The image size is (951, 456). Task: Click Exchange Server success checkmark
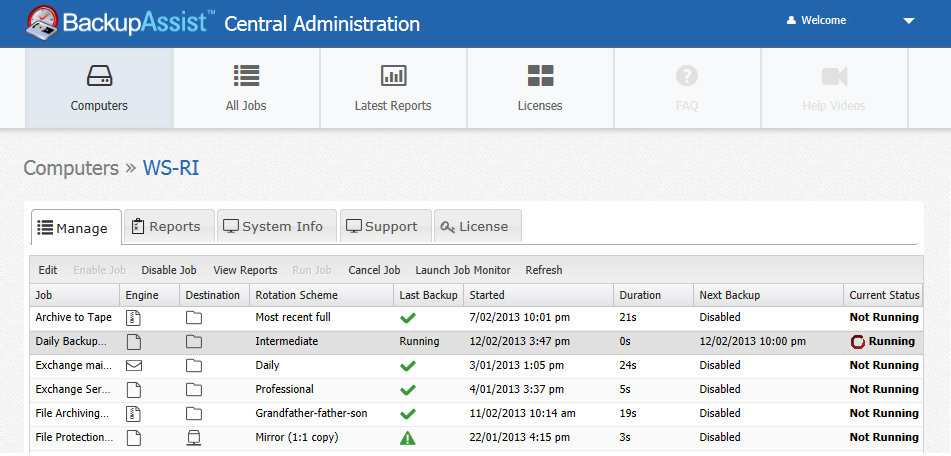408,389
